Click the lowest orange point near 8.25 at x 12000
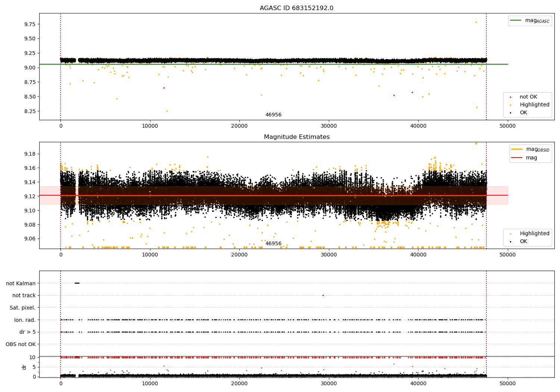Viewport: 560px width, 392px height. pos(167,111)
